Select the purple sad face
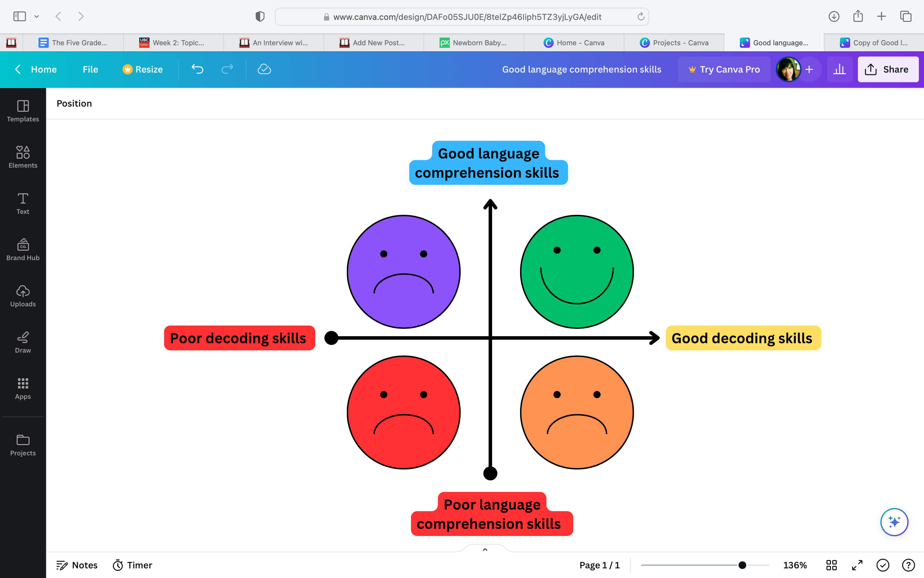 tap(404, 271)
